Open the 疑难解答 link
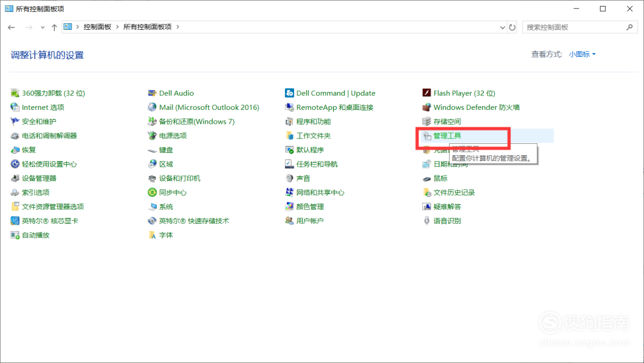 click(x=447, y=207)
